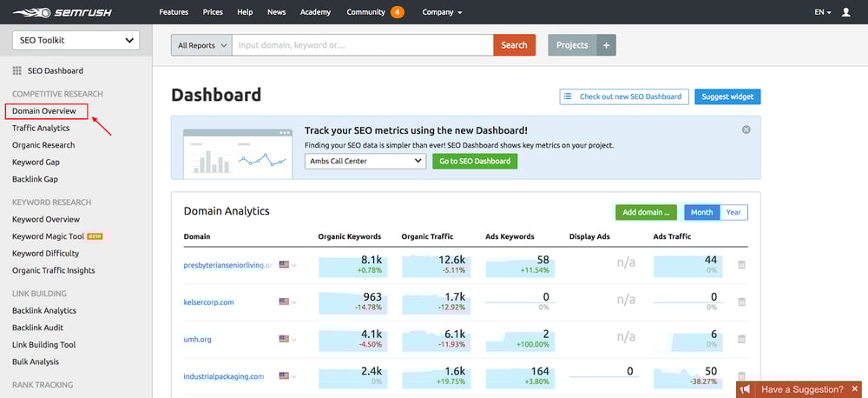This screenshot has width=868, height=398.
Task: Expand the Company menu
Action: tap(442, 12)
